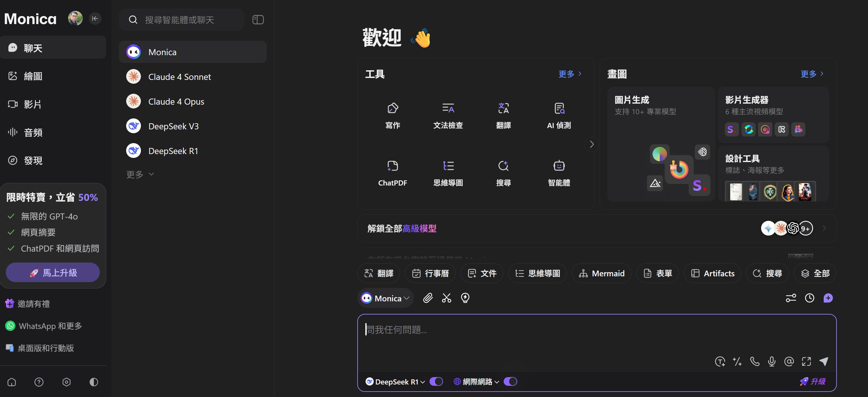This screenshot has height=397, width=868.
Task: Open the AI 偵測 detection tool
Action: (x=559, y=116)
